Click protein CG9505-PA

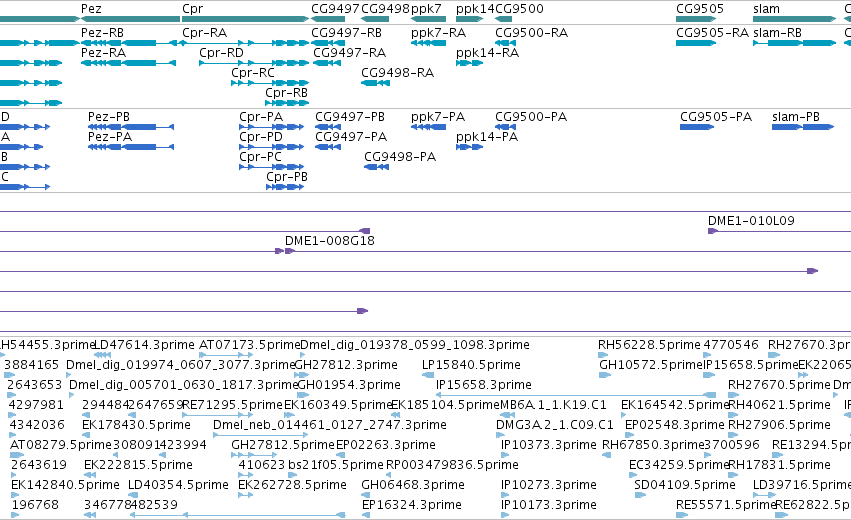[716, 117]
